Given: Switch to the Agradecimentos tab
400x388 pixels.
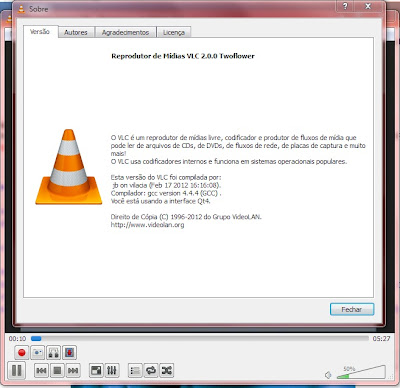Looking at the screenshot, I should point(125,32).
